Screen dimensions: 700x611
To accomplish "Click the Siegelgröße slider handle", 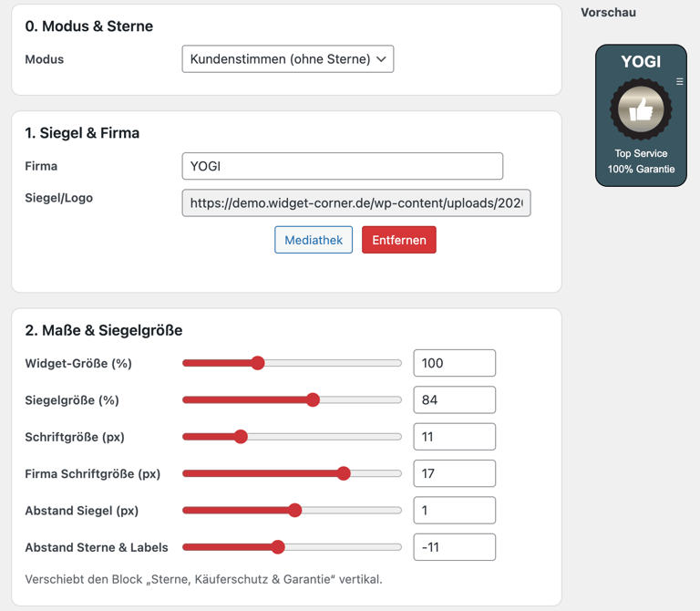I will pyautogui.click(x=313, y=399).
